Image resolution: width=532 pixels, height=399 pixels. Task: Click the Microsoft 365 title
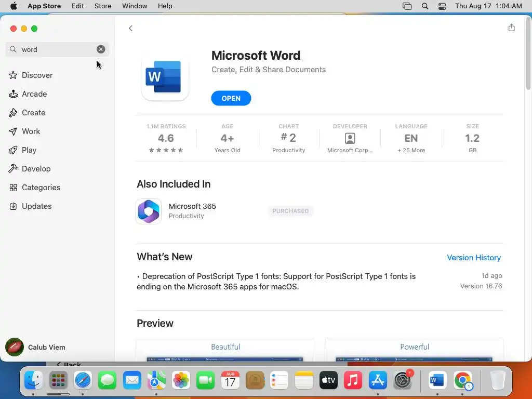point(192,206)
